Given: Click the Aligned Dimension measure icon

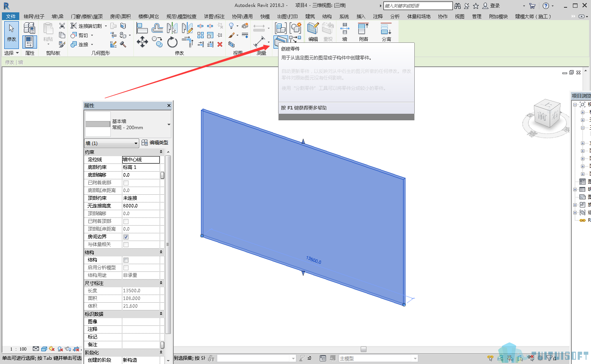Looking at the screenshot, I should coord(259,42).
